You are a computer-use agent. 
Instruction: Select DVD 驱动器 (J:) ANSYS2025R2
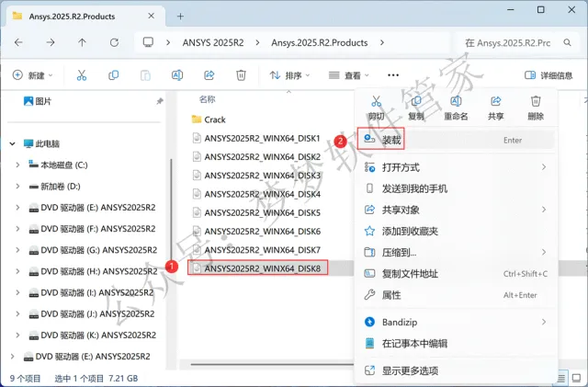click(x=92, y=313)
